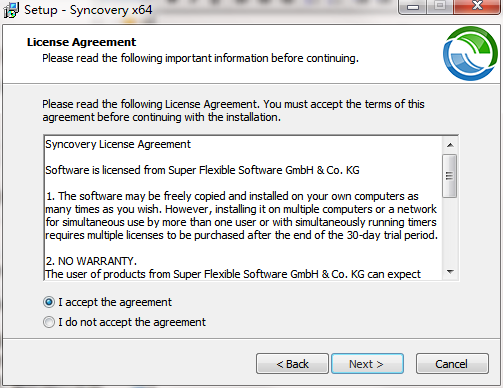Continue installation with Next
This screenshot has width=503, height=388.
[367, 364]
